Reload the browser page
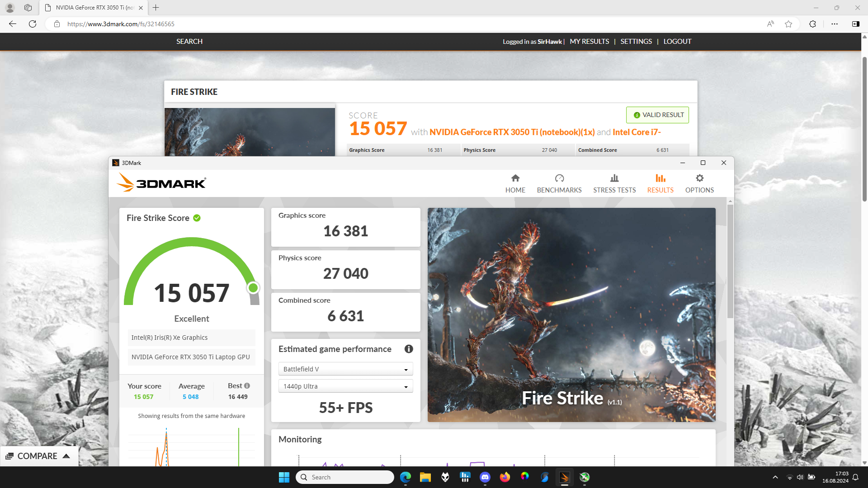This screenshot has width=868, height=488. click(x=33, y=24)
